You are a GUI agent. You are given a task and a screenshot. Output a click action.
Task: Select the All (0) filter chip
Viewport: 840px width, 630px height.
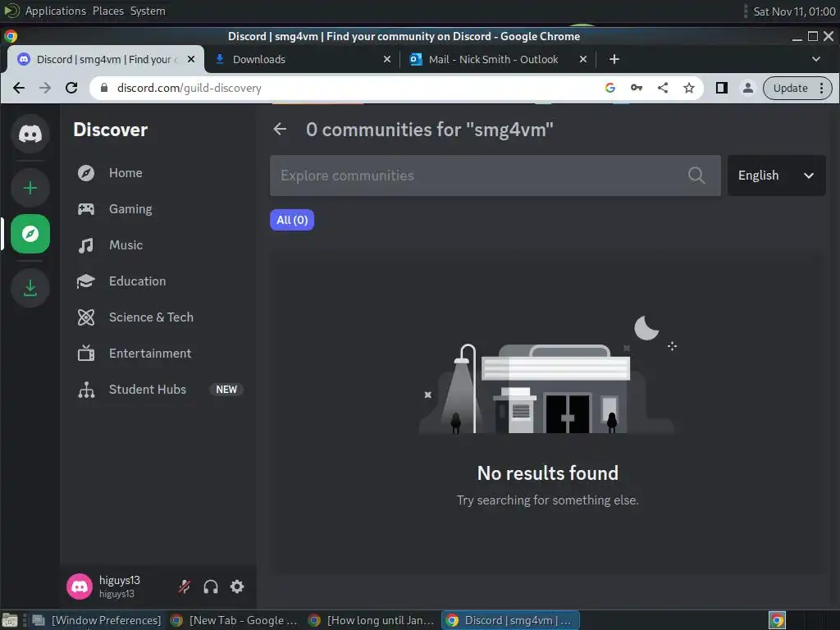(x=292, y=220)
